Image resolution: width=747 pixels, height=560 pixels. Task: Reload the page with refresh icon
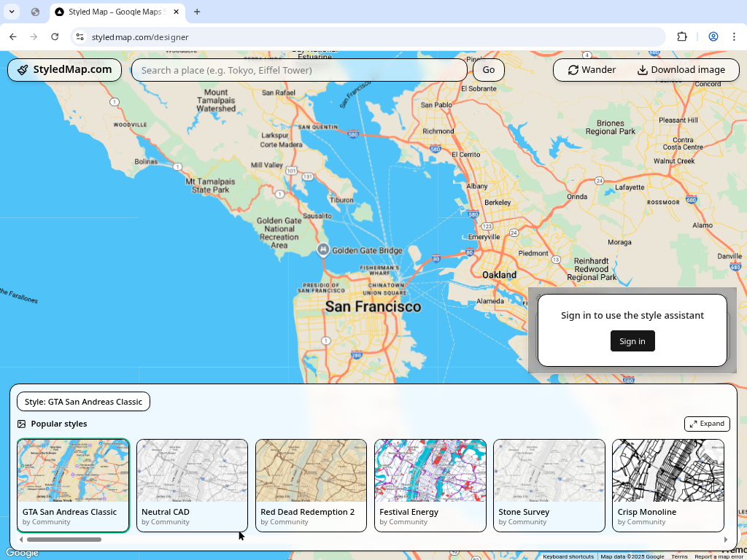(x=55, y=36)
